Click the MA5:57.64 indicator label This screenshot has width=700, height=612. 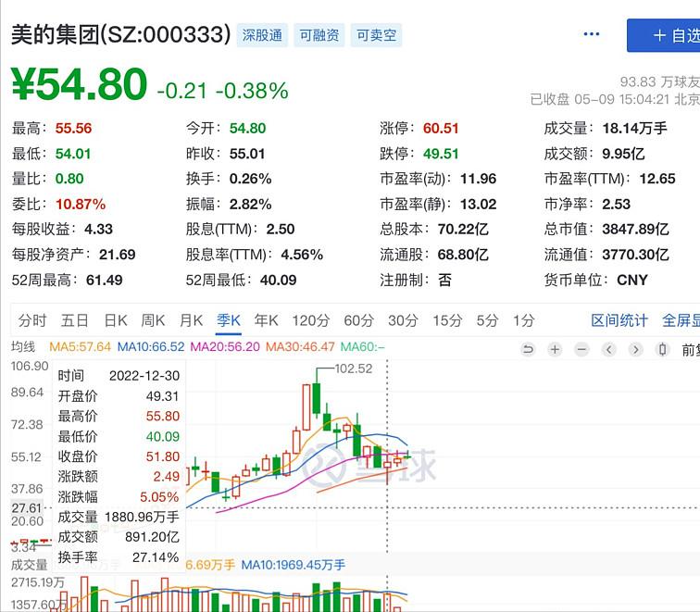point(80,347)
